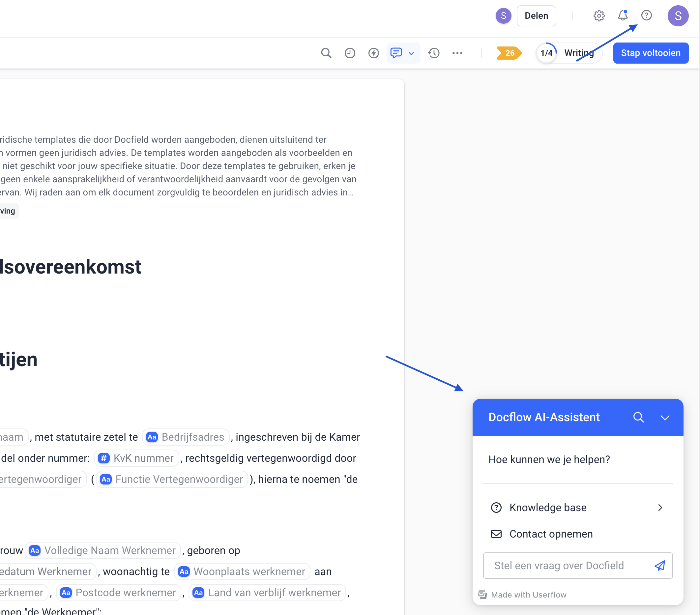
Task: Click the Delen share button
Action: 536,16
